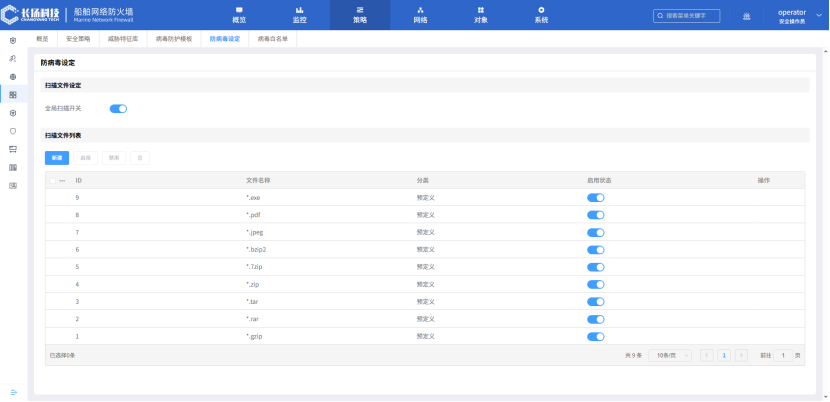Turn off the *.gzip enable status switch

point(596,337)
